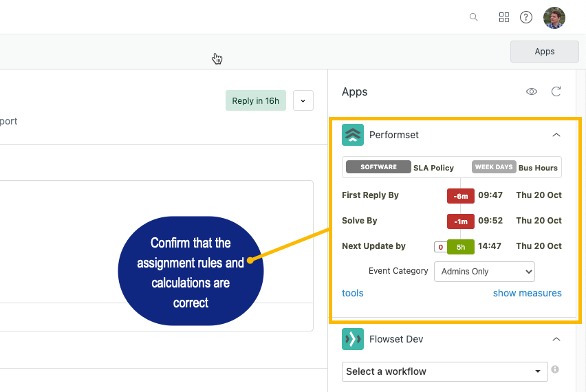Open the products grid icon
Screen dimensions: 586x392
click(x=504, y=17)
